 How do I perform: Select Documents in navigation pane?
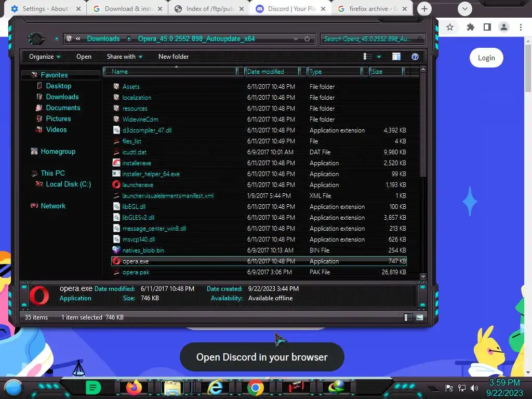[x=63, y=108]
